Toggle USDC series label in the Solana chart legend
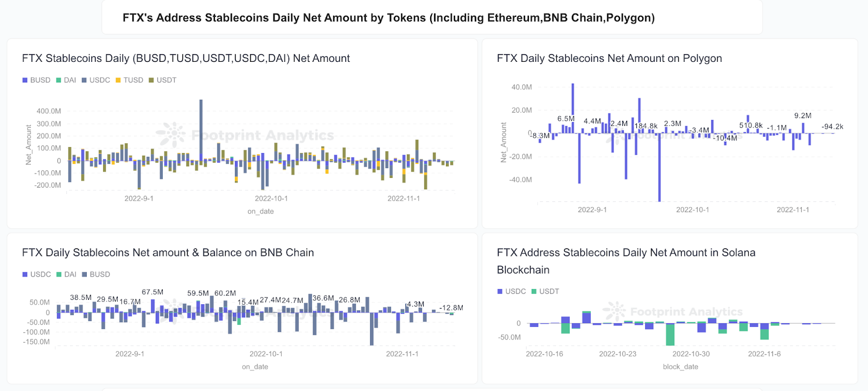This screenshot has width=868, height=391. click(x=515, y=292)
